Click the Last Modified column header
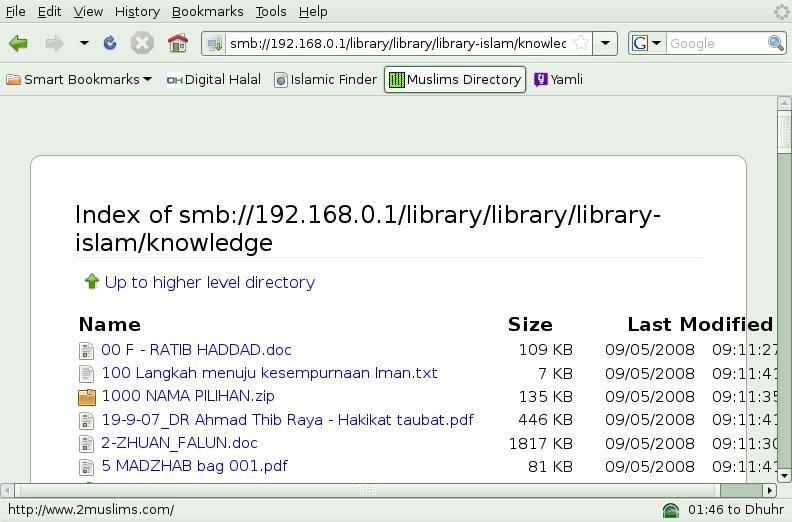792x522 pixels. pos(700,324)
